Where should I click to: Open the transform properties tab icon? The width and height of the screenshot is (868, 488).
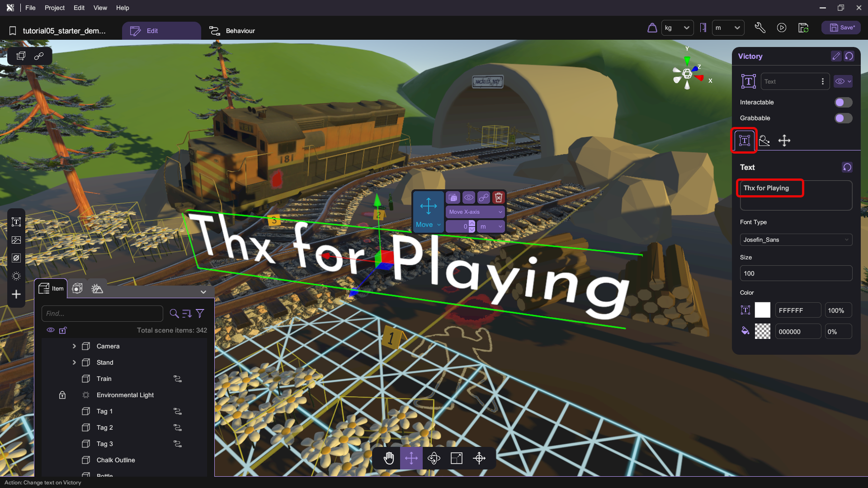coord(784,141)
